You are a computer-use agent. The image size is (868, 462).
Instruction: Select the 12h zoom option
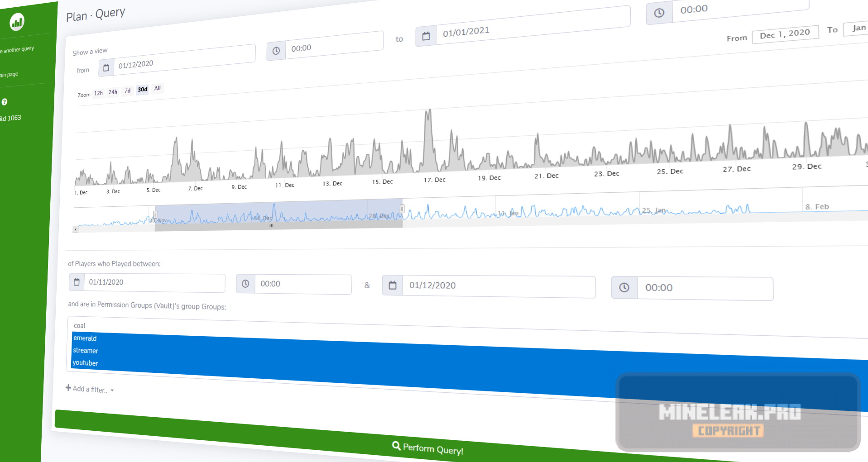tap(98, 93)
